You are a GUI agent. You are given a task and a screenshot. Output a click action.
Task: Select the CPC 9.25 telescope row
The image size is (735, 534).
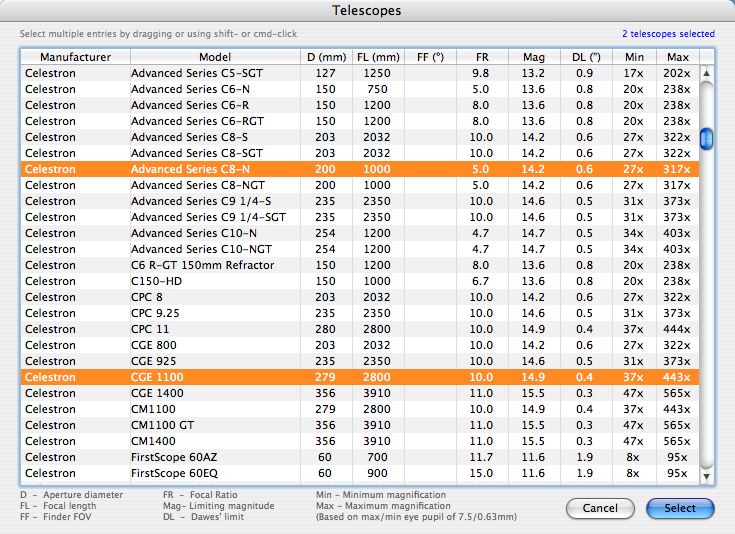pyautogui.click(x=360, y=313)
